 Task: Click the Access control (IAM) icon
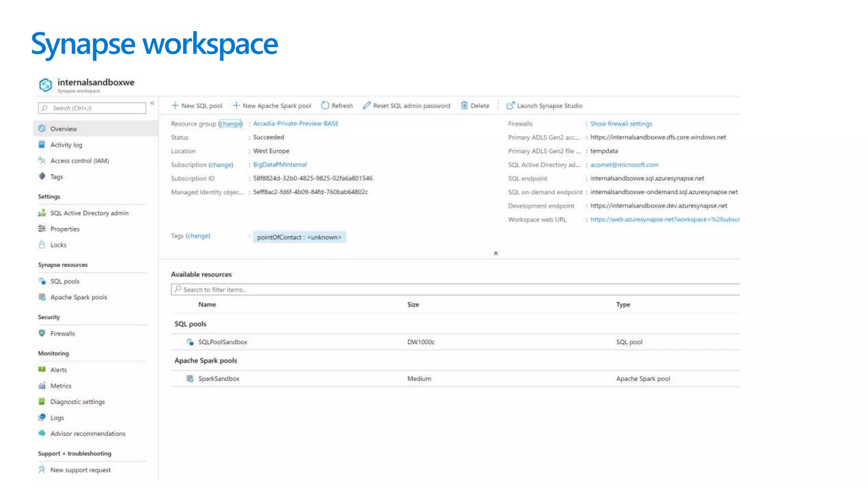tap(42, 161)
